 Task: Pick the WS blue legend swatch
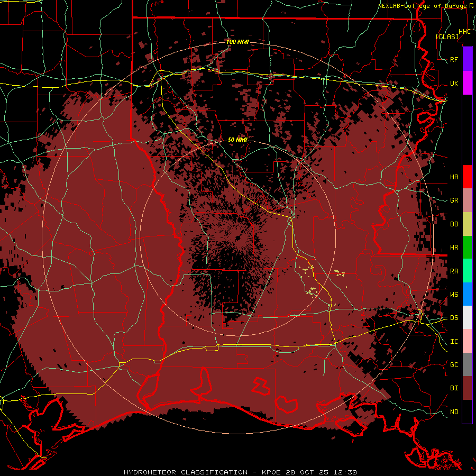467,294
